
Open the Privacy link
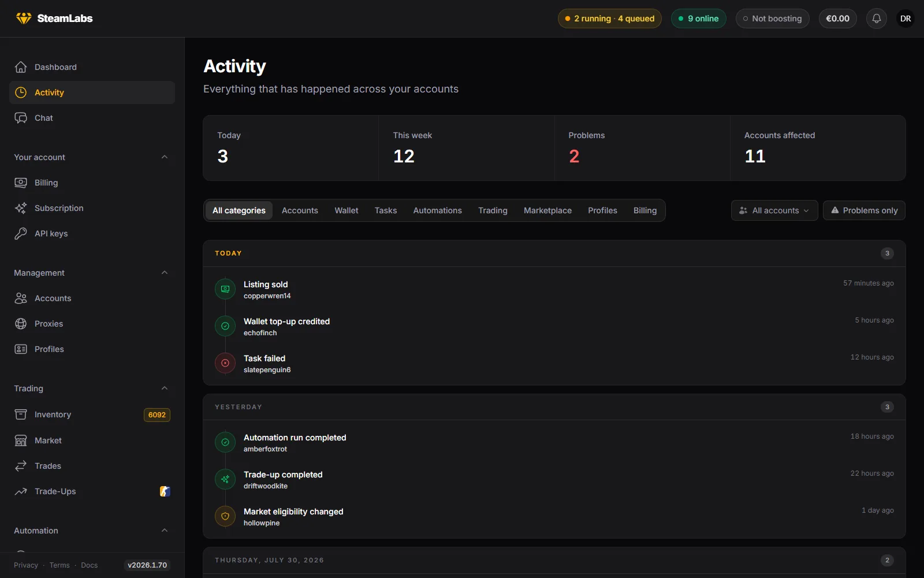26,565
